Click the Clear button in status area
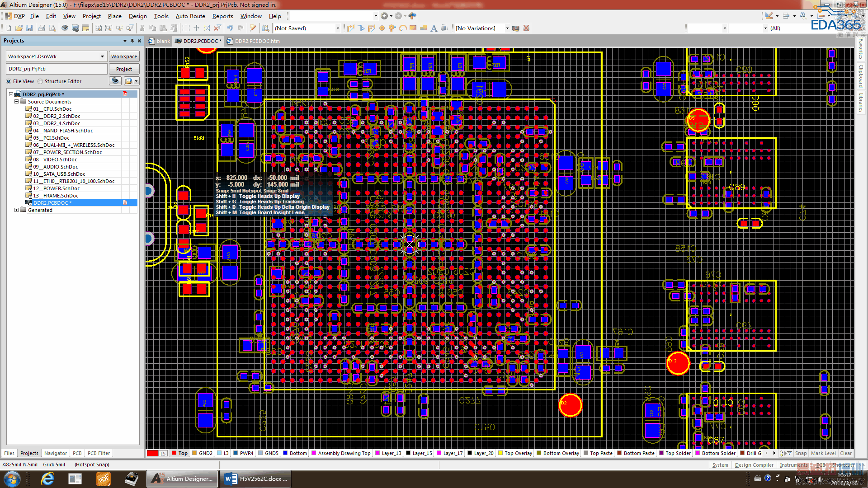Screen dimensions: 868x488 (845, 453)
